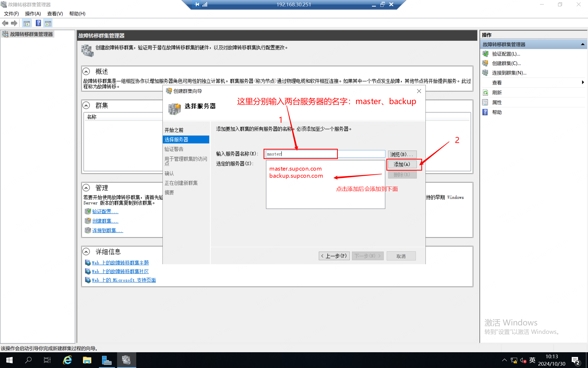
Task: Open the 查看(V) menu
Action: coord(55,14)
